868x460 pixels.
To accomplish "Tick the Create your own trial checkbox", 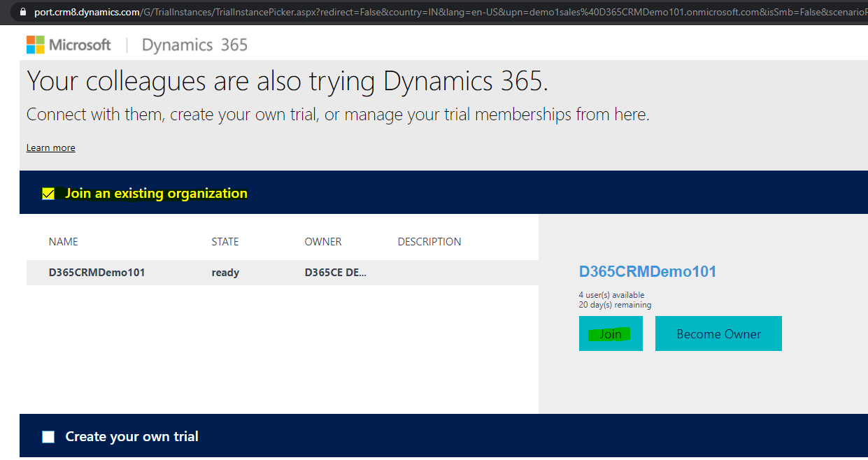I will pyautogui.click(x=48, y=437).
